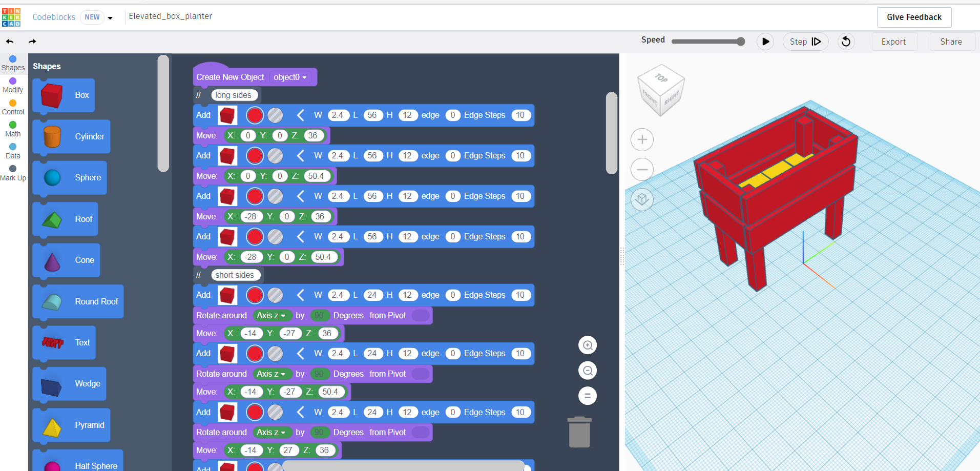Click the TOP face of the view cube

(x=661, y=80)
